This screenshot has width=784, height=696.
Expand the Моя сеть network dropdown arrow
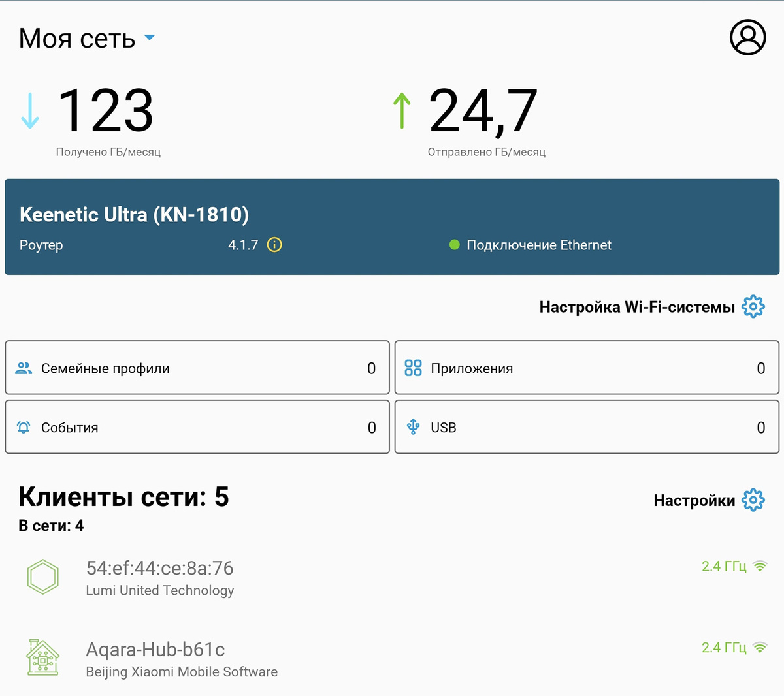pyautogui.click(x=150, y=38)
